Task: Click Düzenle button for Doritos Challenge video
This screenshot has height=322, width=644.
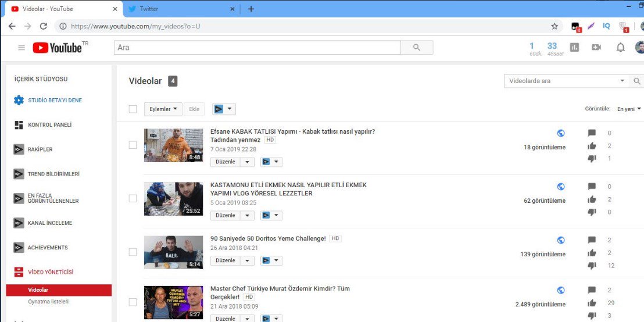Action: click(226, 260)
